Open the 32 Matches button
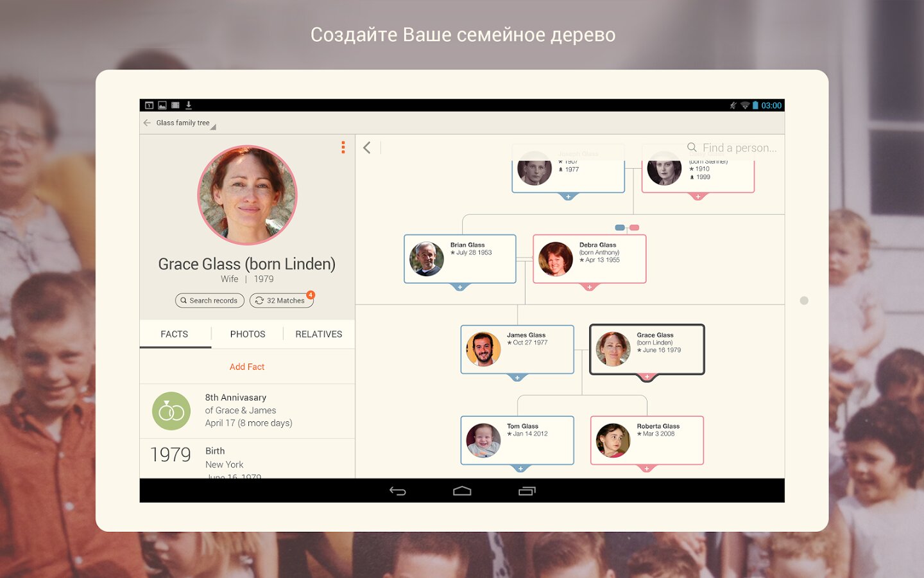The image size is (924, 578). click(281, 301)
